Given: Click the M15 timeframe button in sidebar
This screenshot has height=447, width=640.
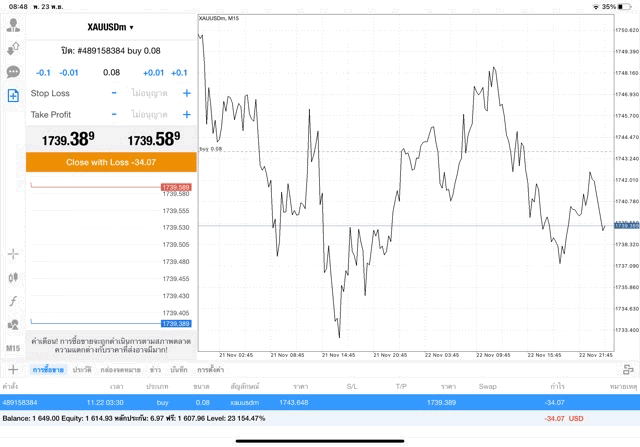Looking at the screenshot, I should pos(14,347).
